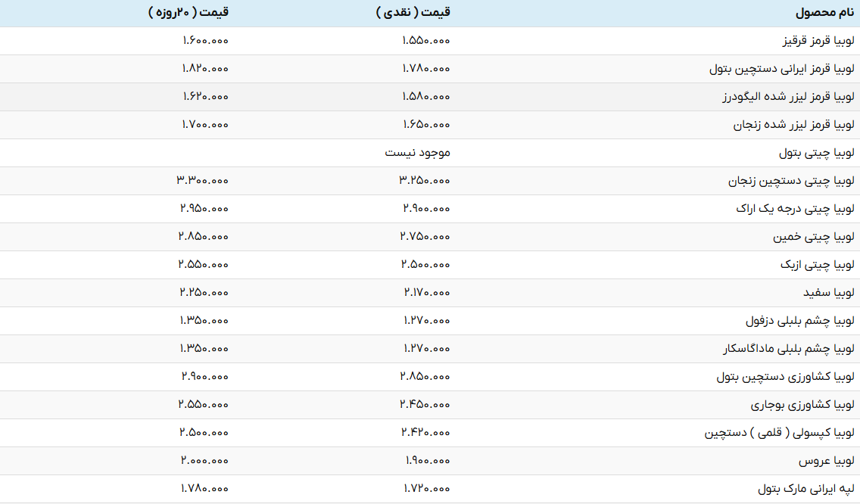Click the 'نام محصول' column header
The image size is (860, 504).
[x=824, y=13]
